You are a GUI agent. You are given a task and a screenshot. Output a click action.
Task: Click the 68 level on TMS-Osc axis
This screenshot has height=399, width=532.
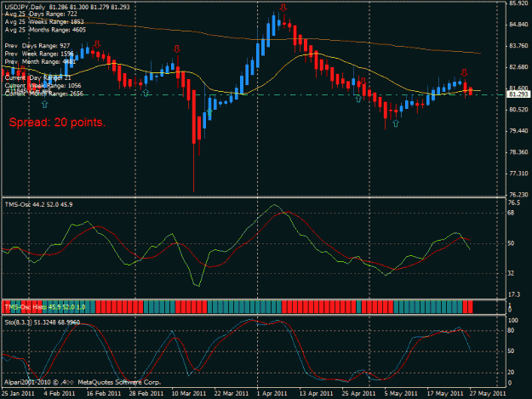pos(512,213)
